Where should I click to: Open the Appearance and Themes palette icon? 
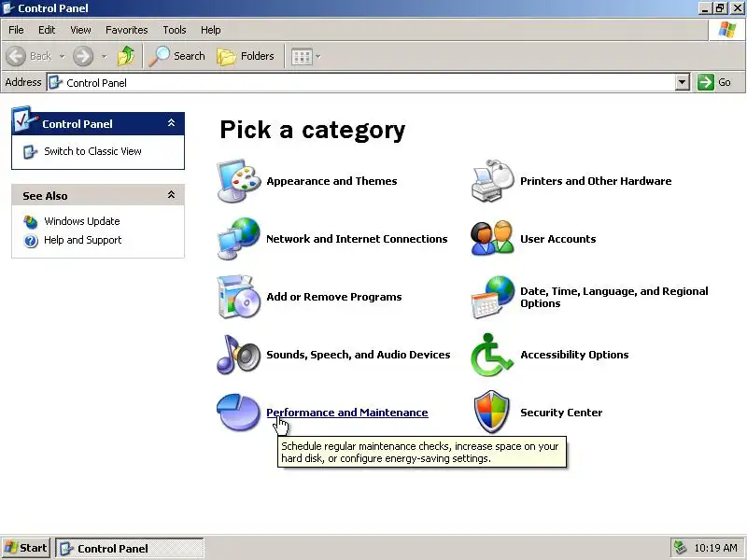(x=239, y=181)
